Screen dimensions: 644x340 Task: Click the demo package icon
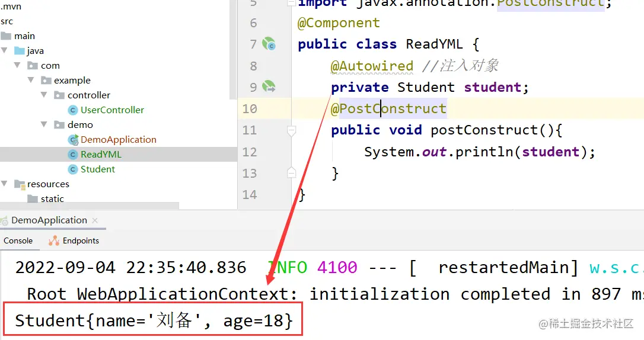(x=59, y=124)
